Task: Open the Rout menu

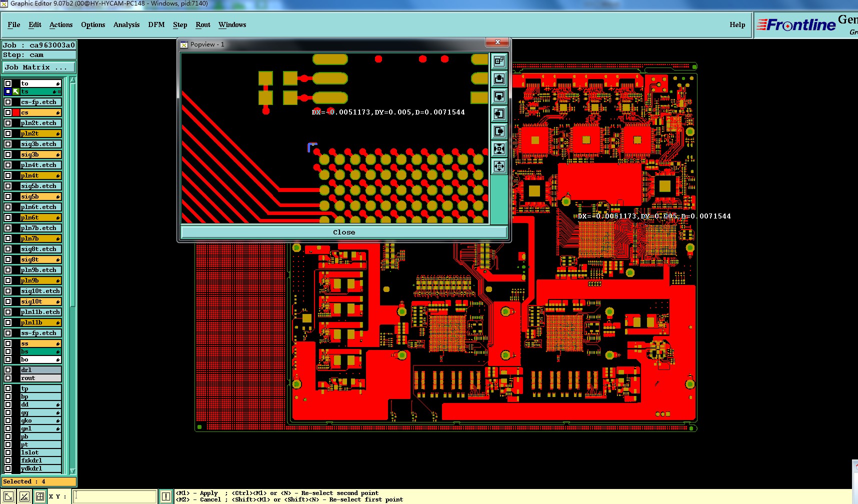Action: tap(203, 24)
